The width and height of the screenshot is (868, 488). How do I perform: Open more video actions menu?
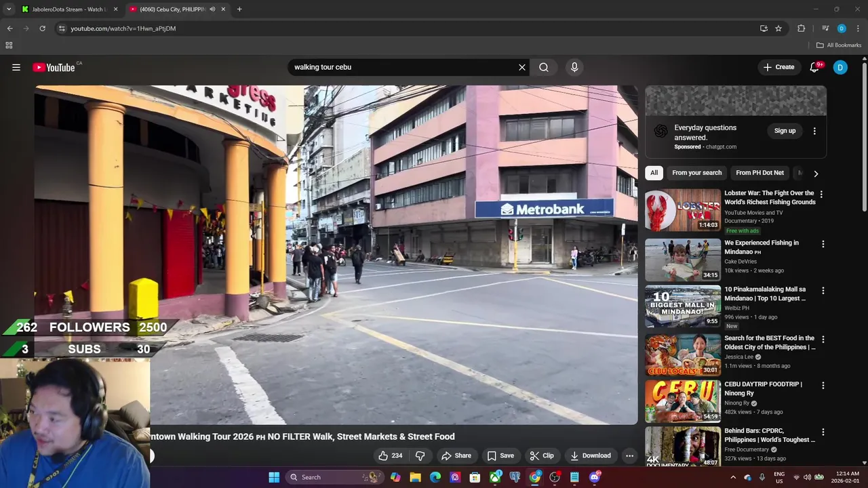pos(629,455)
